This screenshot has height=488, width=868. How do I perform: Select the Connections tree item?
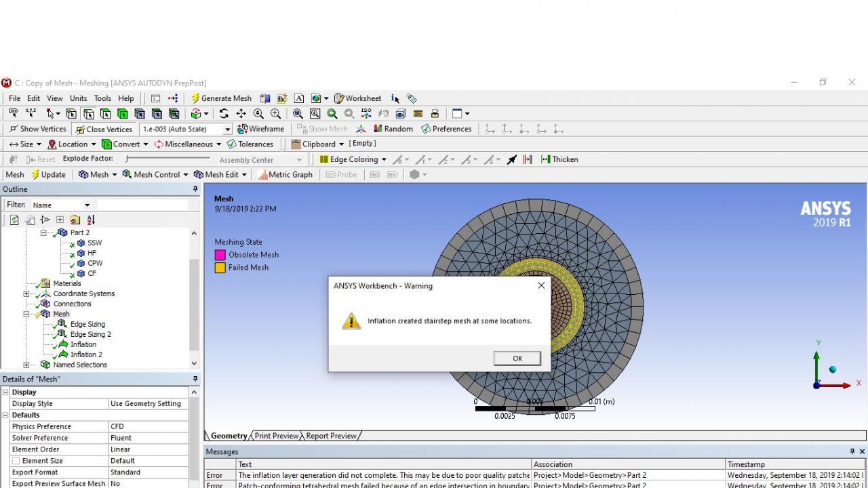[72, 304]
